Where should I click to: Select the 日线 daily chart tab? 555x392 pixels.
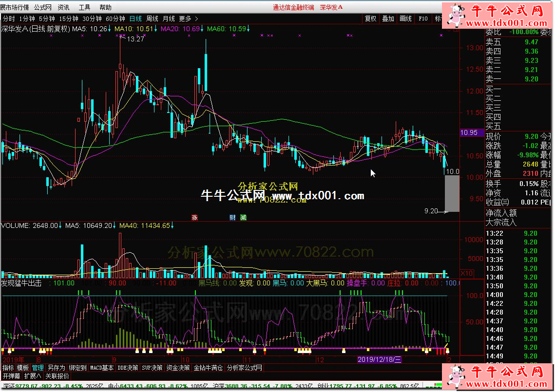(135, 19)
